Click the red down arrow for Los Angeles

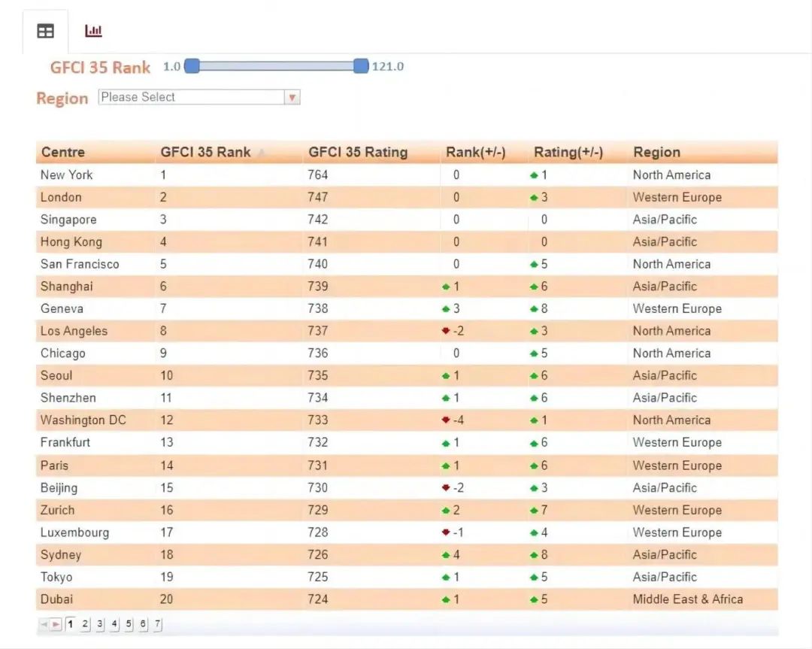point(446,331)
